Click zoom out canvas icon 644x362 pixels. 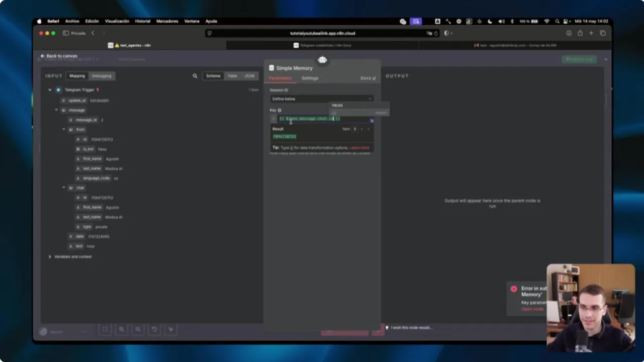click(138, 329)
